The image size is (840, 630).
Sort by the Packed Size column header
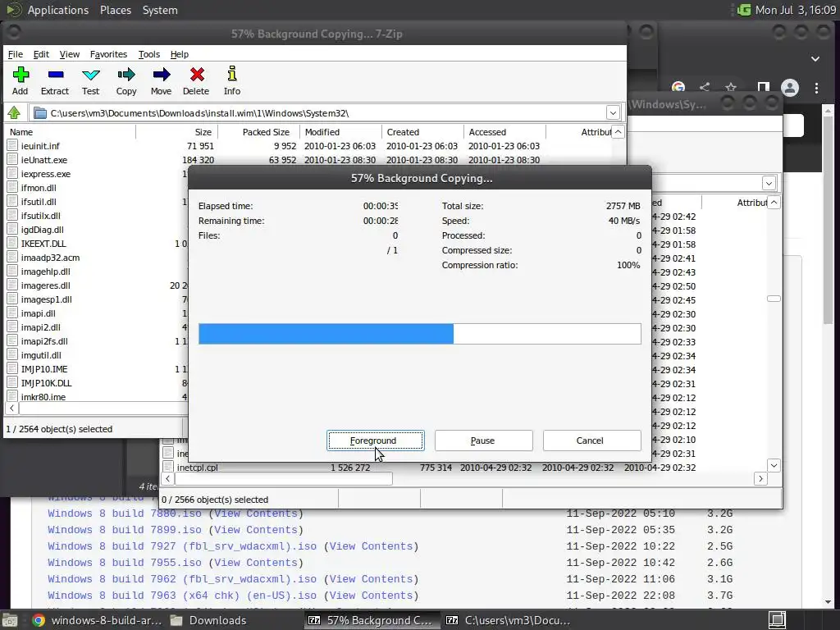click(x=260, y=132)
